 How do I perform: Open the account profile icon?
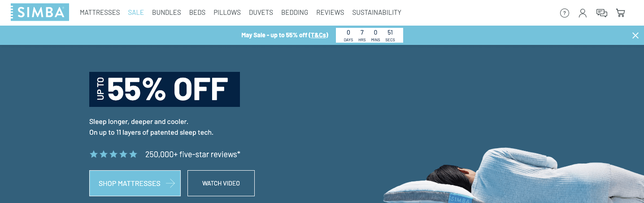tap(583, 13)
